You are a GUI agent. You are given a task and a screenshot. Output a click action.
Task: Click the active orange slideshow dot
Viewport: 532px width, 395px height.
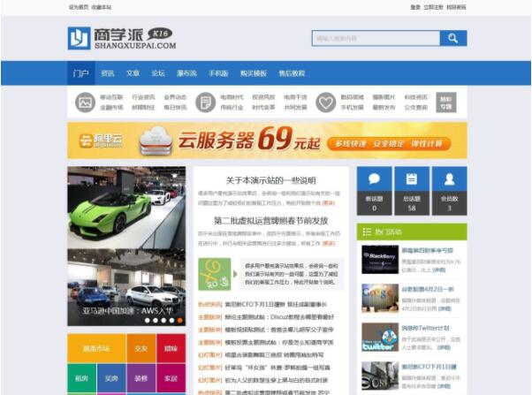pyautogui.click(x=179, y=320)
